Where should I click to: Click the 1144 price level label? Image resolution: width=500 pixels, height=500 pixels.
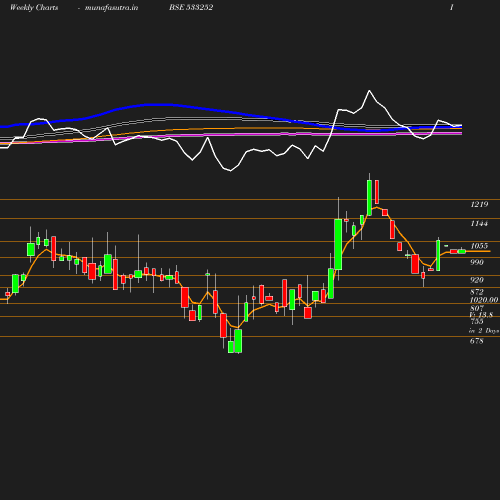pos(479,224)
